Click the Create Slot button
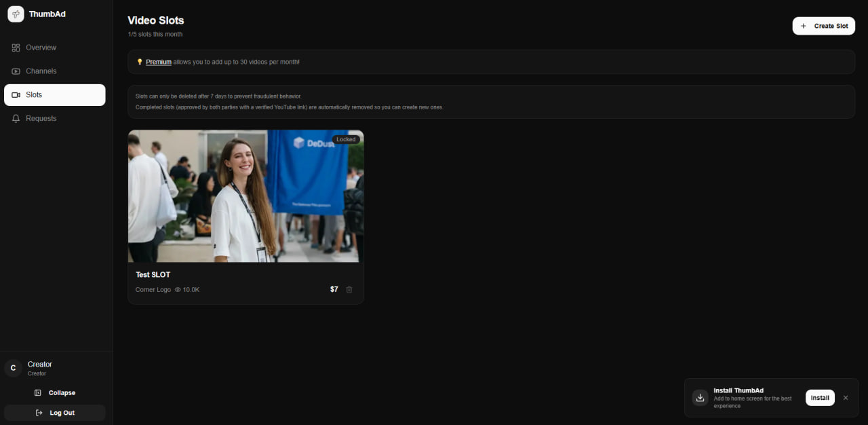 tap(824, 25)
